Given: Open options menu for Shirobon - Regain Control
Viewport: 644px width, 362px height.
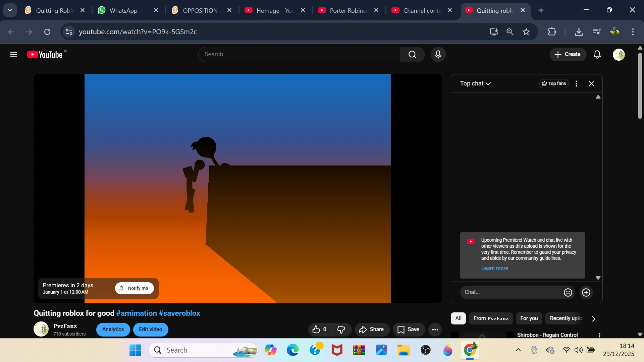Looking at the screenshot, I should 599,335.
